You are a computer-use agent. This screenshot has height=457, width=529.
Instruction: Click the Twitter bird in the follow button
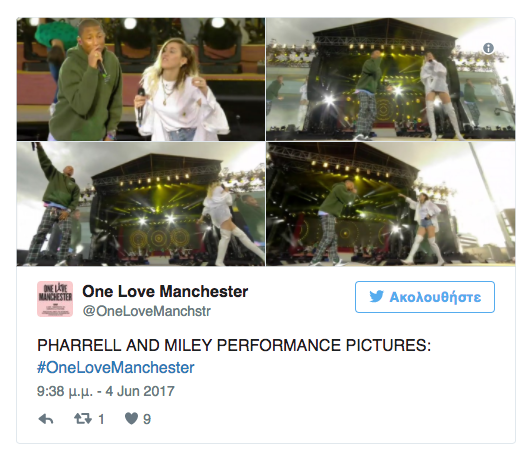tap(377, 297)
